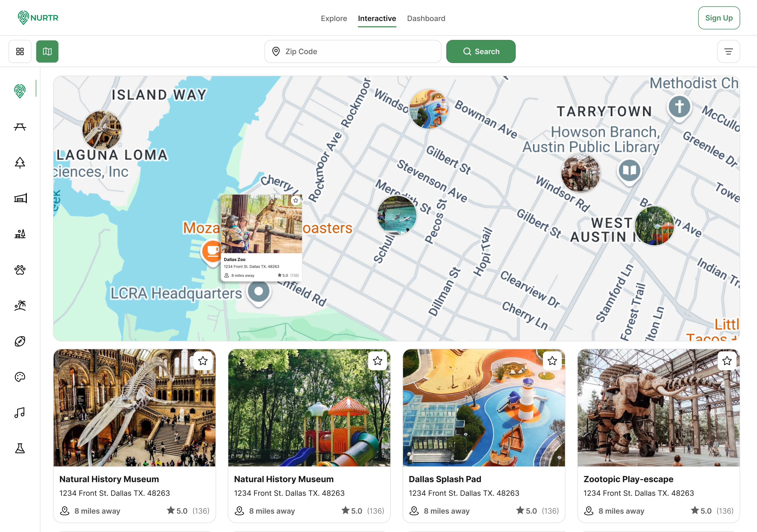Star the Zootopic Play-escape card
The width and height of the screenshot is (757, 532).
(x=727, y=361)
